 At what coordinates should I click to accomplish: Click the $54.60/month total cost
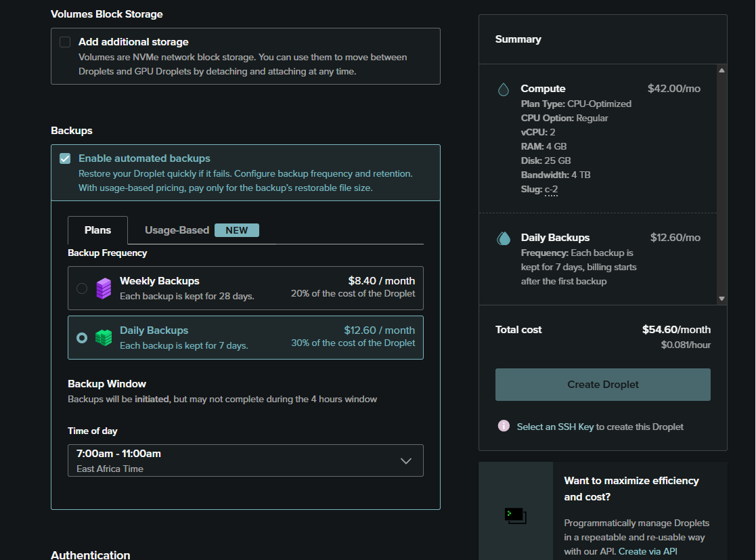(676, 330)
